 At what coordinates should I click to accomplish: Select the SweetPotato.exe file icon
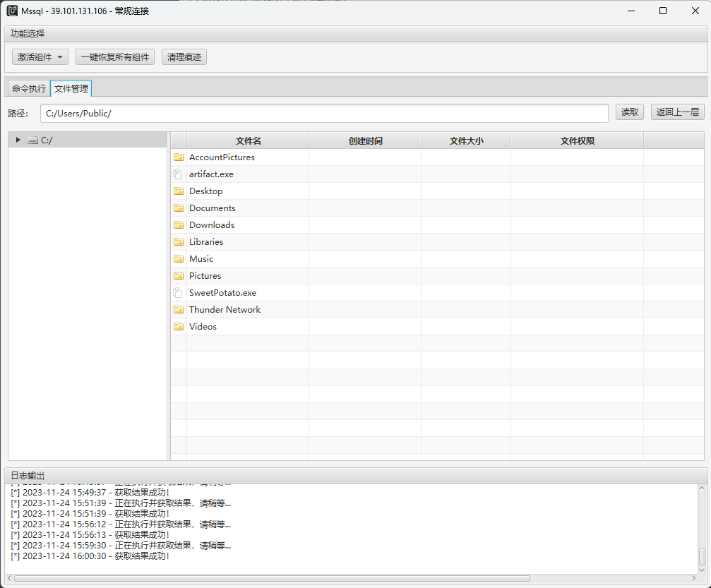coord(179,293)
